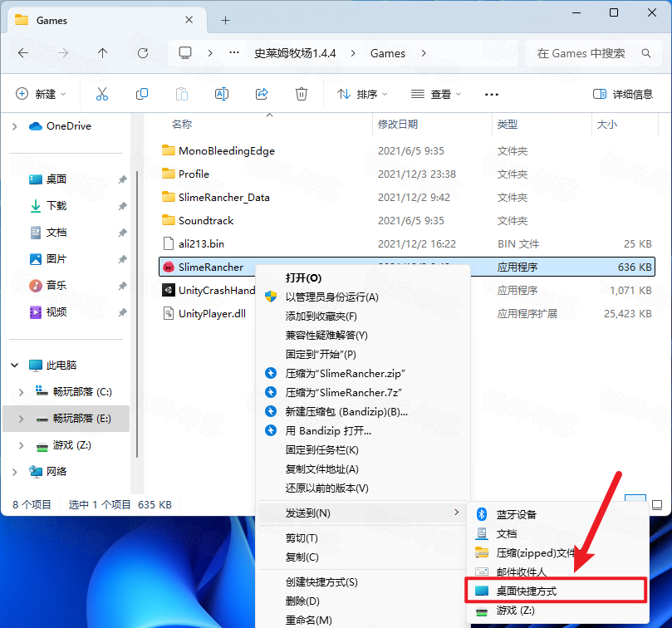The image size is (672, 628).
Task: Click the Bluetooth device icon in submenu
Action: tap(482, 514)
